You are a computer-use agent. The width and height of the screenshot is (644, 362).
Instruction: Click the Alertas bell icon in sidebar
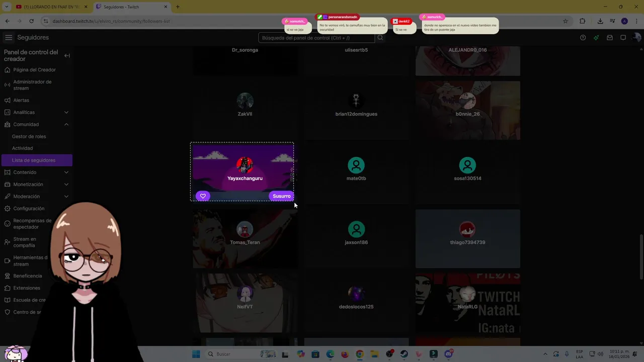7,100
